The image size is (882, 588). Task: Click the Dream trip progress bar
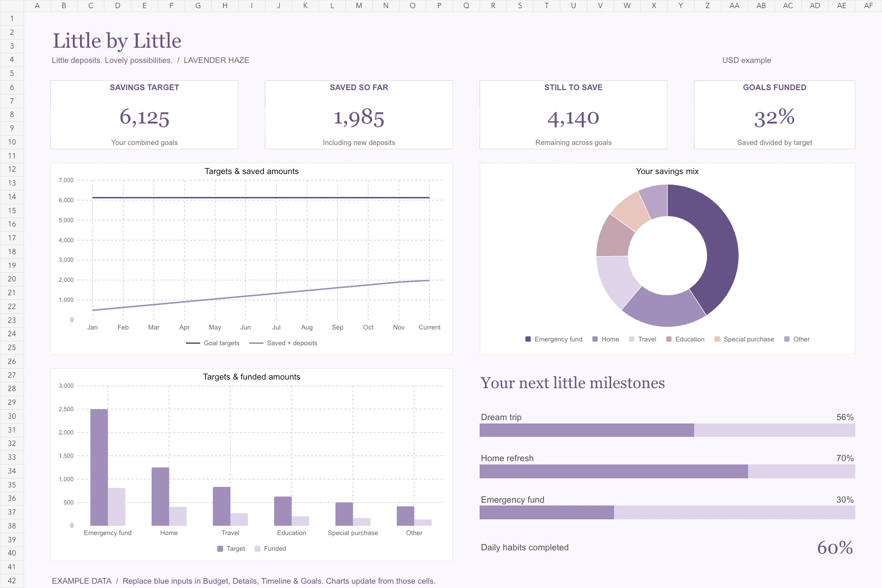tap(667, 430)
